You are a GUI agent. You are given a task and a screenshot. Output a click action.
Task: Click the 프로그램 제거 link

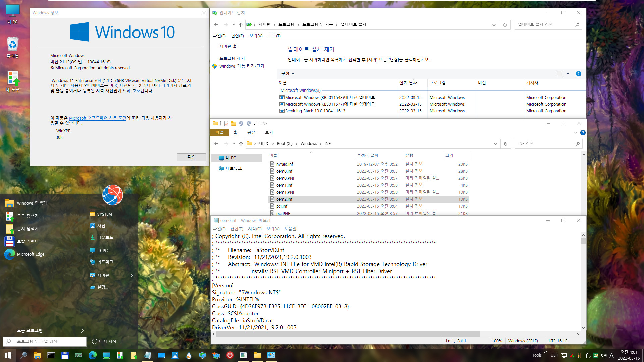pyautogui.click(x=232, y=58)
